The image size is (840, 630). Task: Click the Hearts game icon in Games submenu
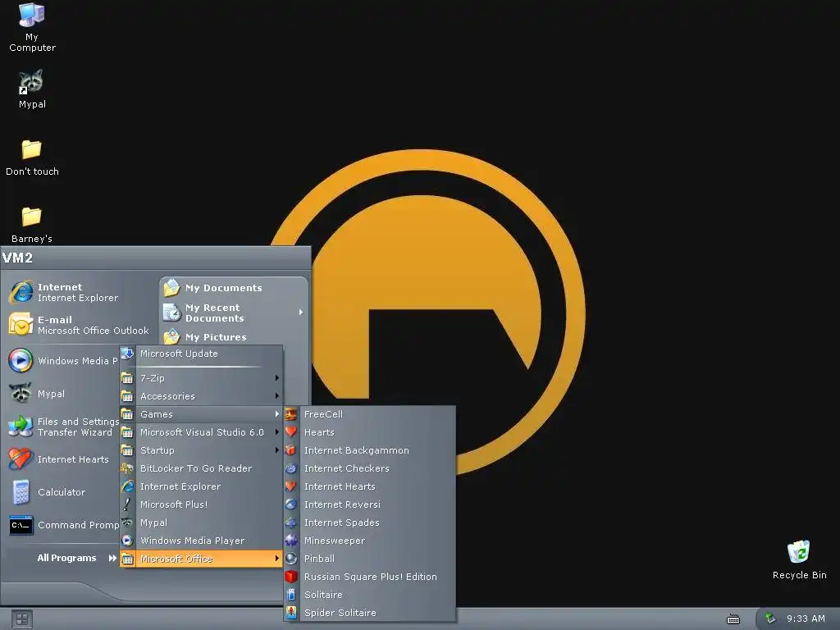click(x=291, y=431)
